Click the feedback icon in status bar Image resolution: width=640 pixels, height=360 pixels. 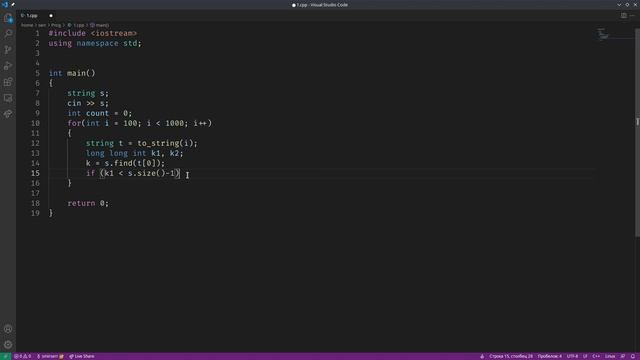pyautogui.click(x=622, y=356)
